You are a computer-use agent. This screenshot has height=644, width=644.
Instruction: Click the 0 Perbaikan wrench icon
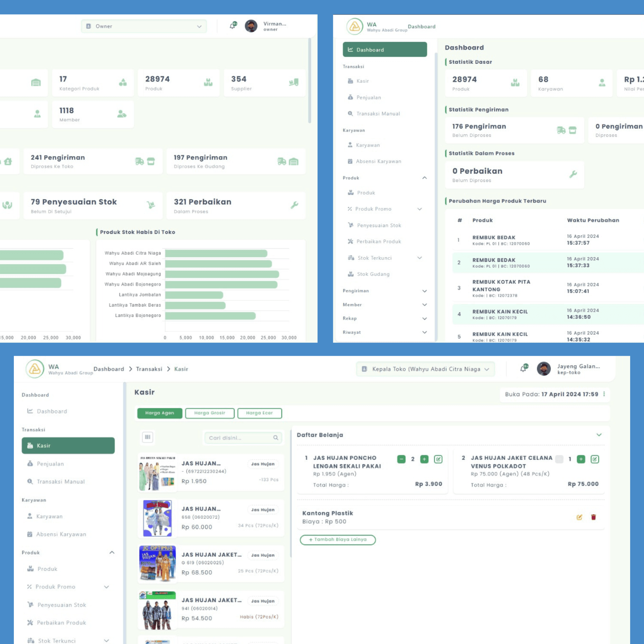tap(573, 174)
